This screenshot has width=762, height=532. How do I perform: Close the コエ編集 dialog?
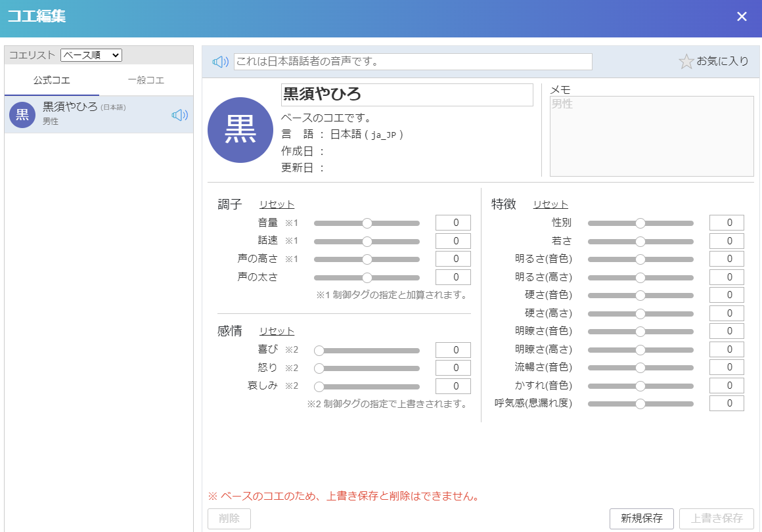(x=742, y=16)
